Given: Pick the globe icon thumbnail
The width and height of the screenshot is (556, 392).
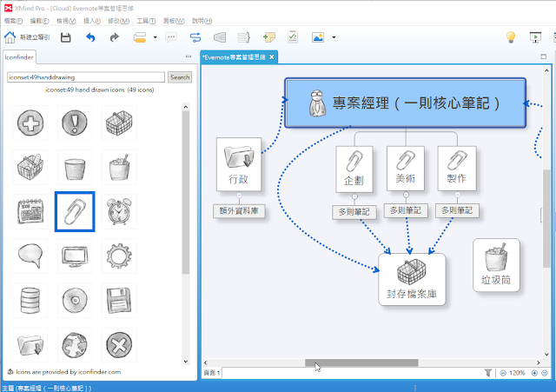Looking at the screenshot, I should pyautogui.click(x=75, y=345).
